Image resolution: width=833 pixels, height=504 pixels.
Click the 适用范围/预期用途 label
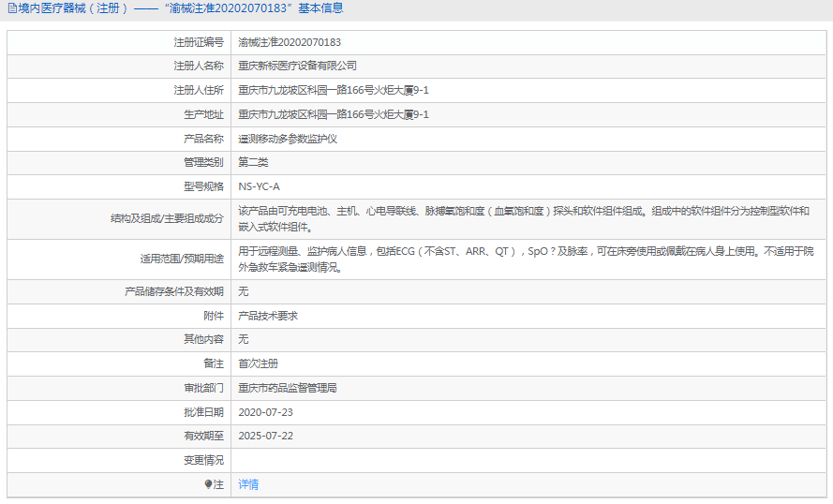(182, 259)
